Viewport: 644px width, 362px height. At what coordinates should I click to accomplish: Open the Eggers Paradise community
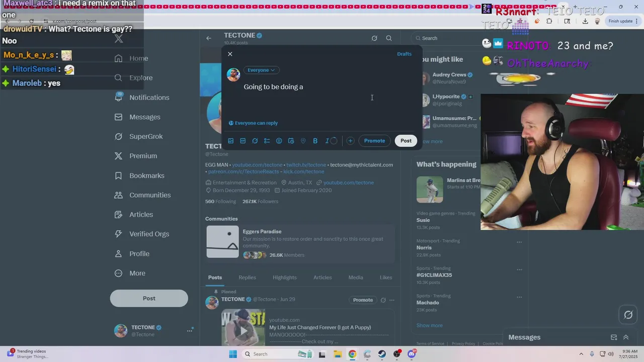pyautogui.click(x=300, y=242)
